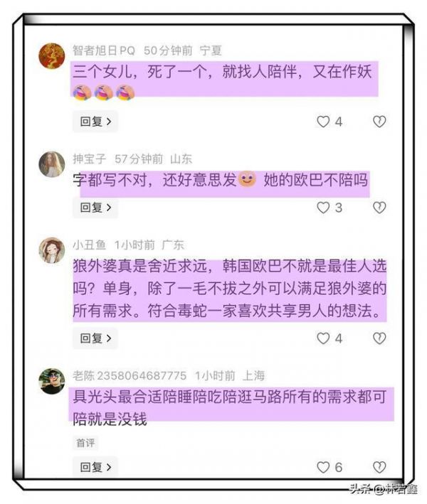
Task: Like 抻宝子's comment with heart icon
Action: pos(323,208)
